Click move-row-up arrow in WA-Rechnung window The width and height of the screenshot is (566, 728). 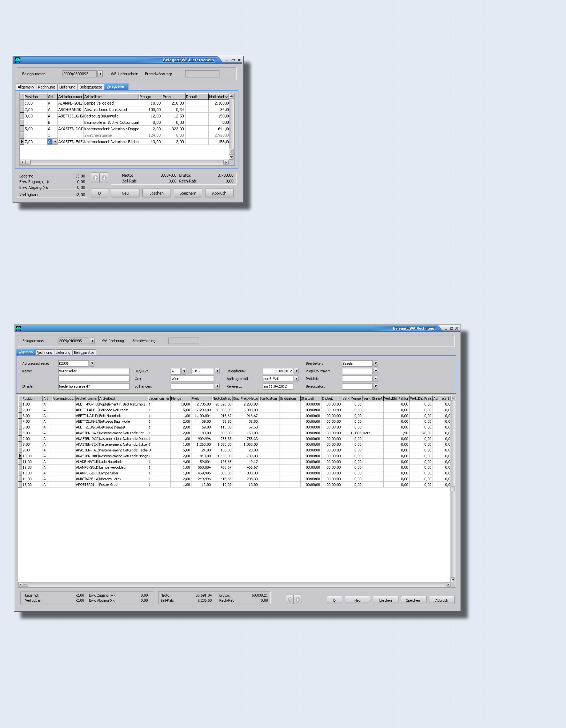[290, 600]
